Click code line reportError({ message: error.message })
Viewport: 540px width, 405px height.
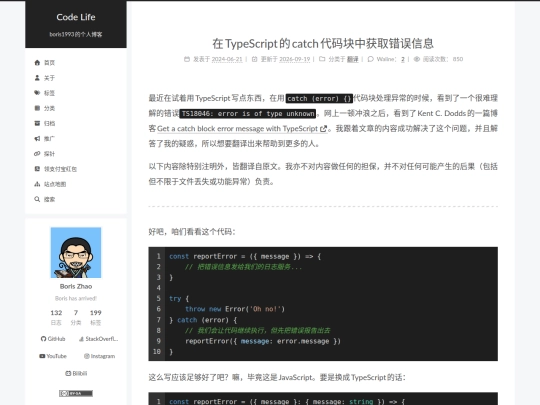263,341
